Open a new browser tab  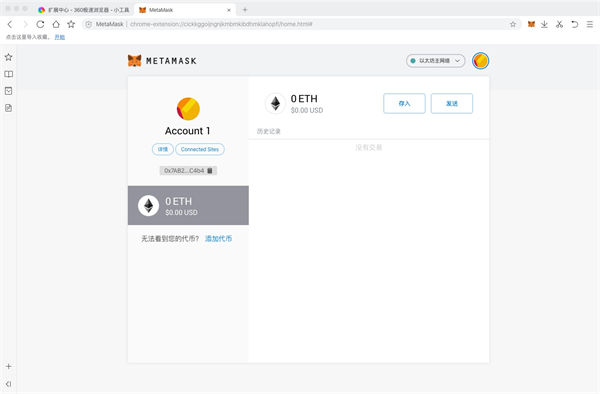tap(245, 10)
